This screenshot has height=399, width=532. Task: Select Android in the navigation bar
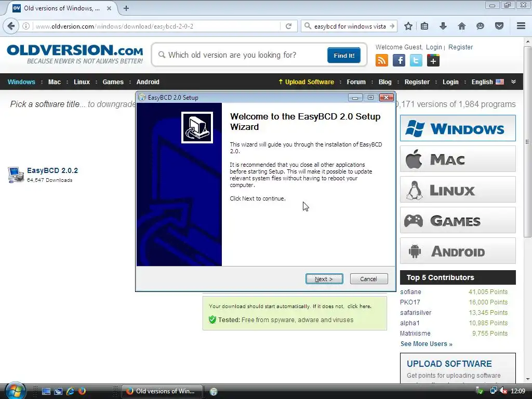(x=148, y=82)
